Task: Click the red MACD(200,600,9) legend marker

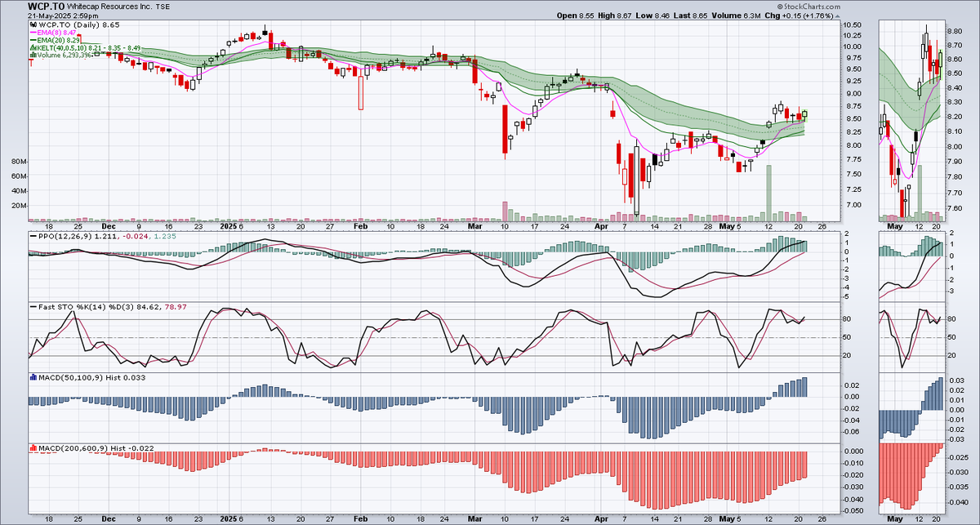Action: [x=32, y=448]
